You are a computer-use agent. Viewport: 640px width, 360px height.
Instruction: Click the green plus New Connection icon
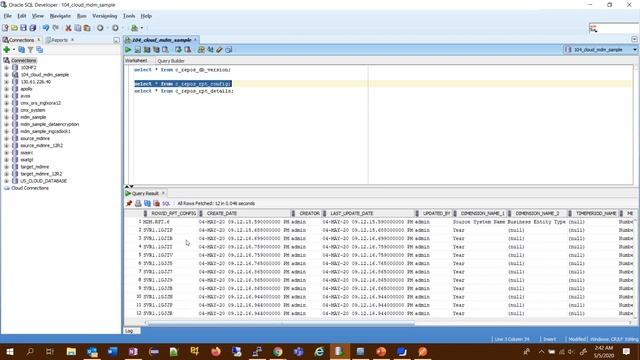[7, 49]
